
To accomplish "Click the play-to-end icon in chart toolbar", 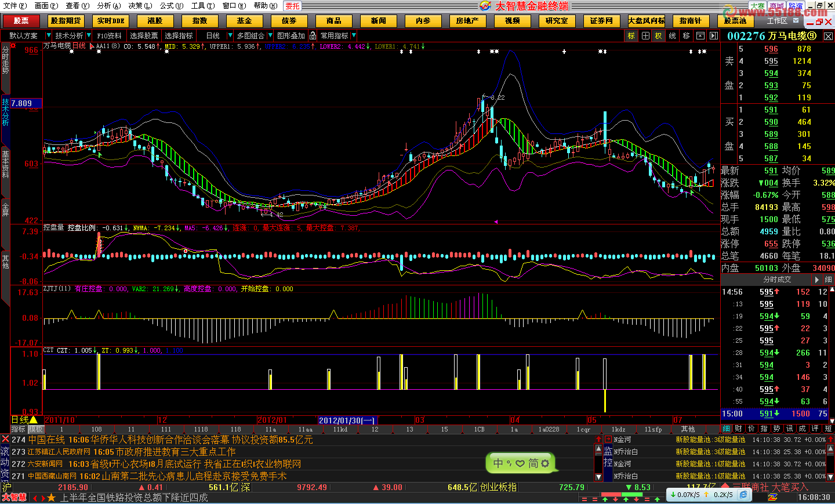I will (x=714, y=35).
